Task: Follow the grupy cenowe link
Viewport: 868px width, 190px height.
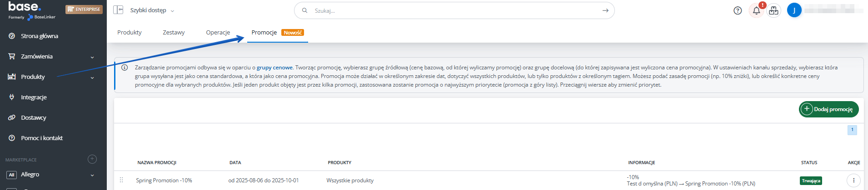Action: 274,68
